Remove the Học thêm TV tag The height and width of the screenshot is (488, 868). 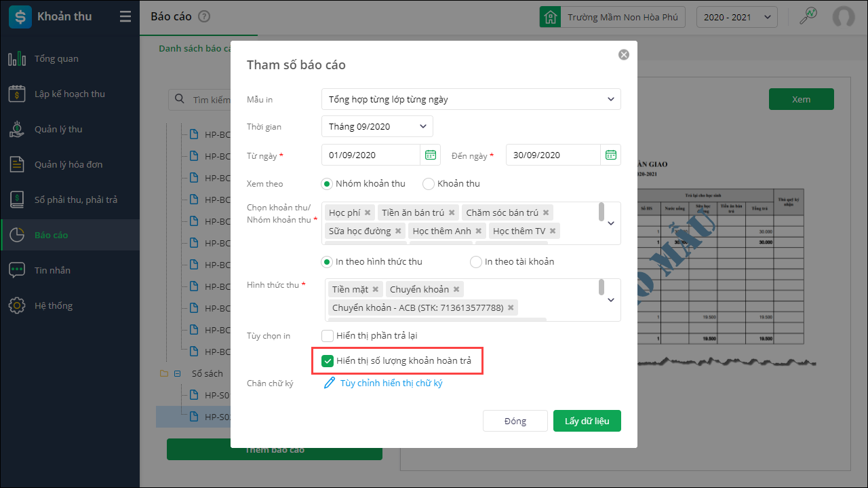point(553,231)
